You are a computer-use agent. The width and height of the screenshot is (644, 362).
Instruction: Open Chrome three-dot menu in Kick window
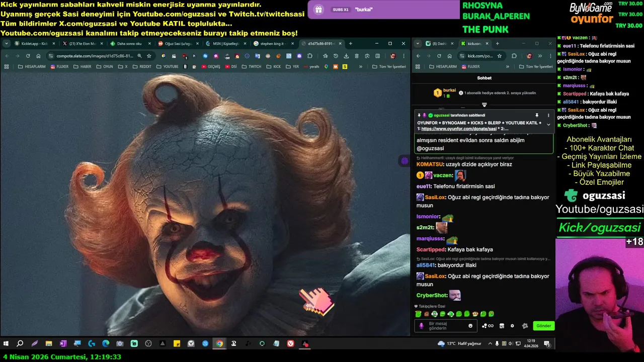tap(550, 56)
